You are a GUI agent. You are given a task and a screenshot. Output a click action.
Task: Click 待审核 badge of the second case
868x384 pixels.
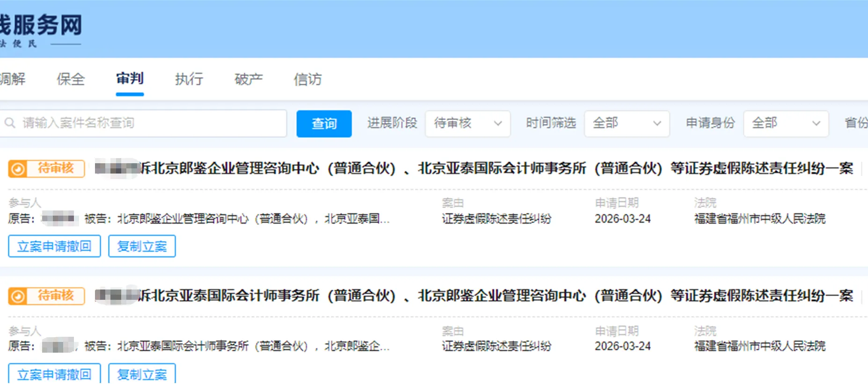pos(46,297)
